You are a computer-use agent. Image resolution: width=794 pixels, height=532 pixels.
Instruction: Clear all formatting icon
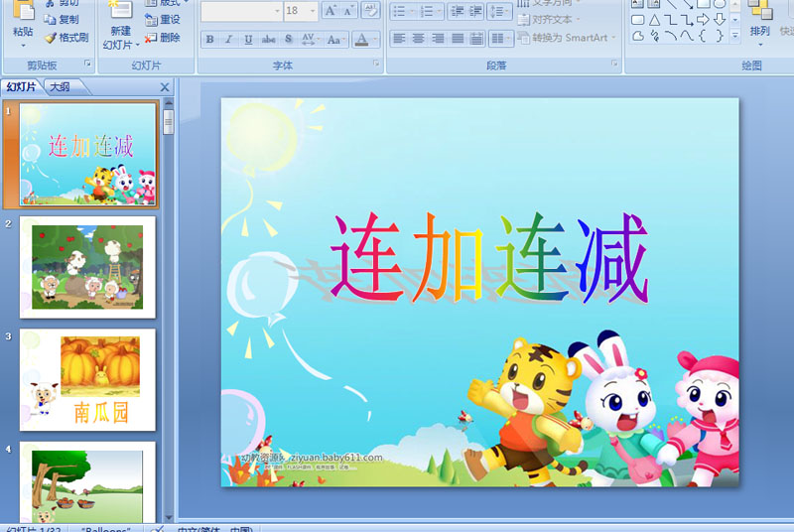click(370, 10)
